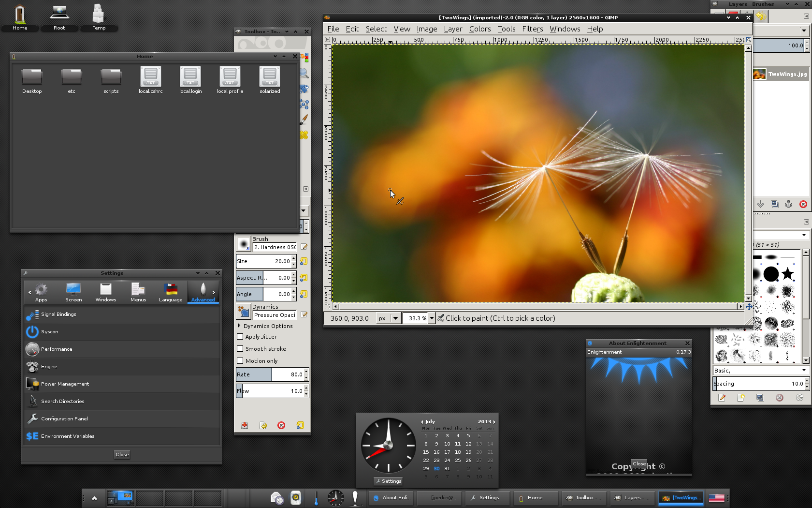Open the zoom percentage dropdown

(x=432, y=318)
